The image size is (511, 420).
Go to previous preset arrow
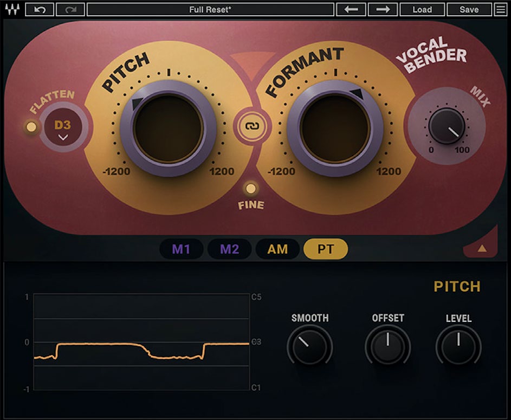(351, 9)
